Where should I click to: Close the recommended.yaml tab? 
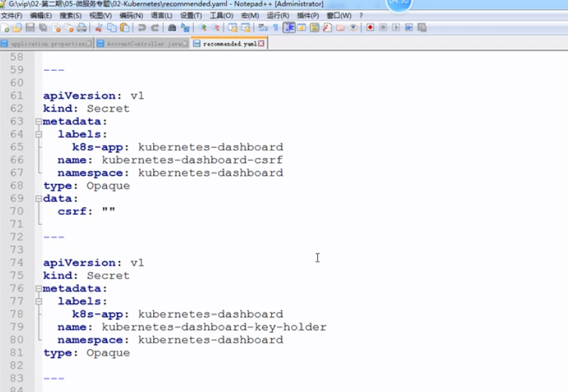(x=261, y=44)
